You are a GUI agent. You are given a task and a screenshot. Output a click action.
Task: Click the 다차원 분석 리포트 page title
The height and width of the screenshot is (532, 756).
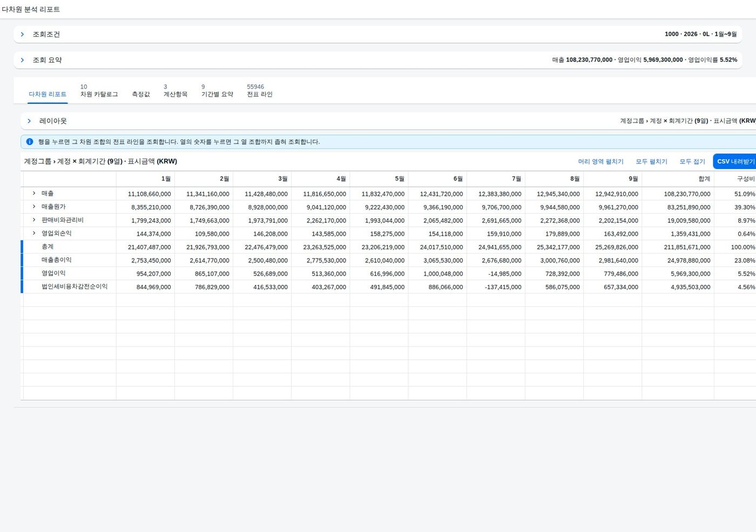click(x=31, y=9)
